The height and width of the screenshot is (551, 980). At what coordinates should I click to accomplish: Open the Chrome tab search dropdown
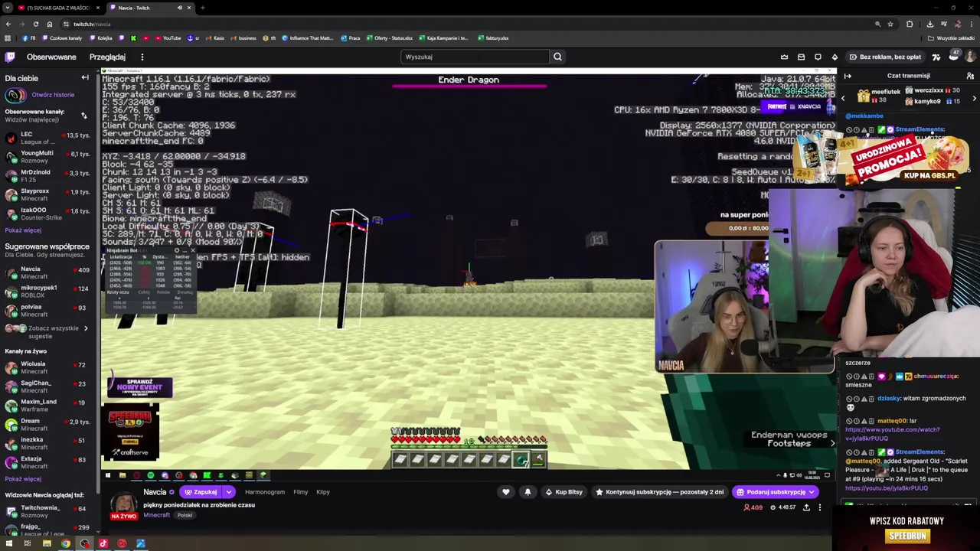pos(7,8)
